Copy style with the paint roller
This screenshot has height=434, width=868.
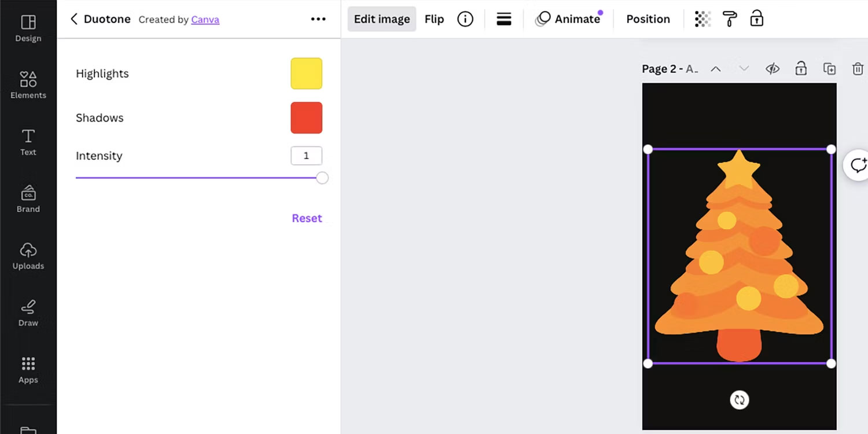tap(730, 19)
